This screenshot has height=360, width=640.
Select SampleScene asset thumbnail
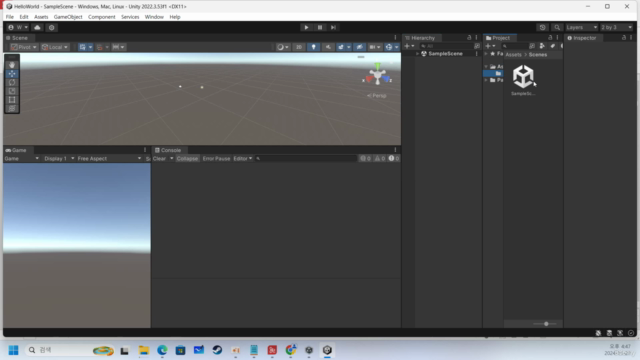pyautogui.click(x=523, y=80)
